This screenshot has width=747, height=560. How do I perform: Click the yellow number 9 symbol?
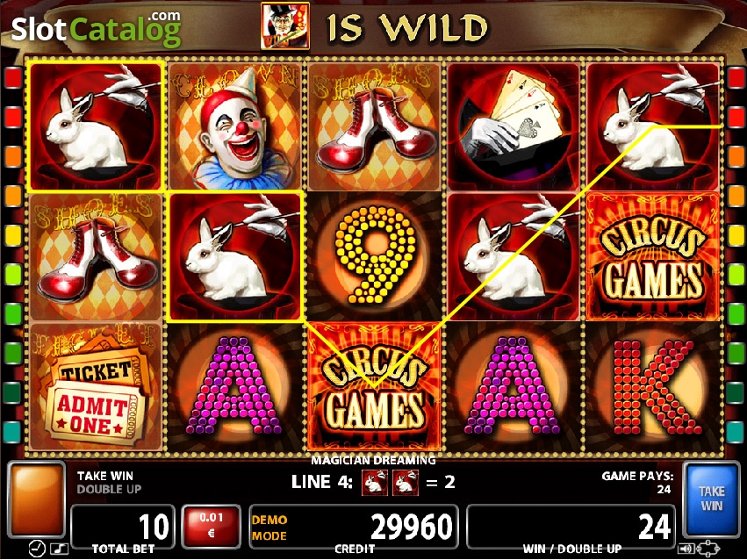(x=375, y=256)
